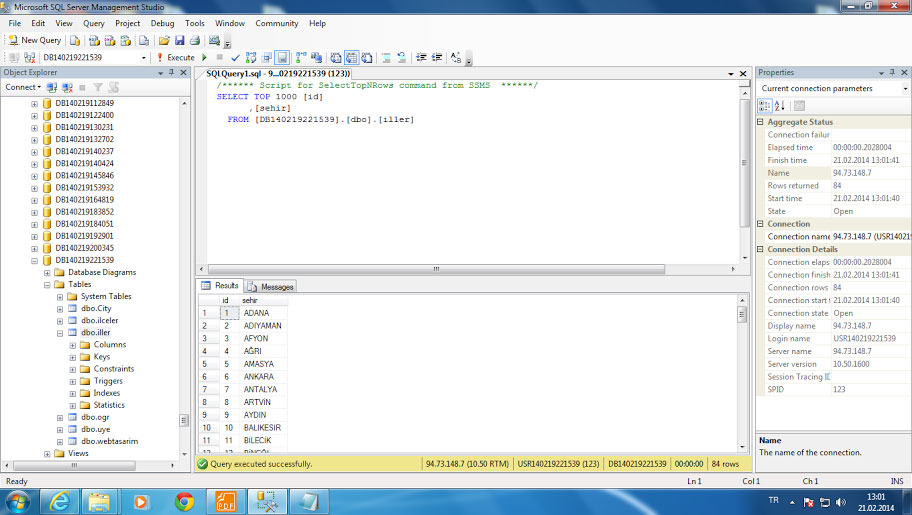Open the Connect dropdown in Object Explorer
912x515 pixels.
coord(23,87)
